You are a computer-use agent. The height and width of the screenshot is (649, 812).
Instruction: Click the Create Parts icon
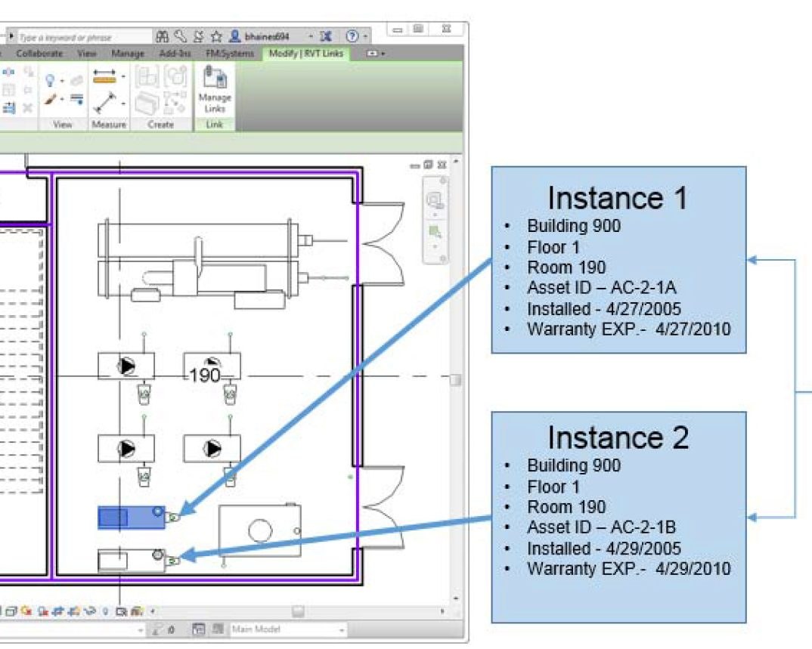click(147, 103)
